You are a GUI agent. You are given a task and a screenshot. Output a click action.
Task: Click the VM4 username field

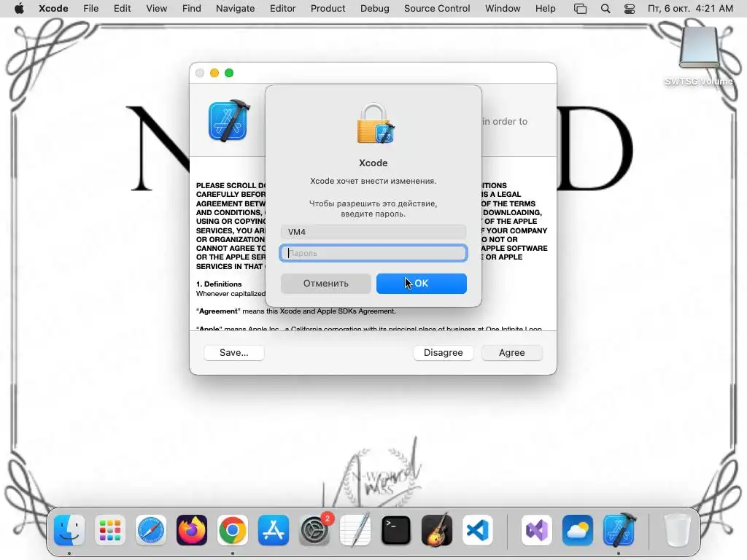[x=373, y=232]
